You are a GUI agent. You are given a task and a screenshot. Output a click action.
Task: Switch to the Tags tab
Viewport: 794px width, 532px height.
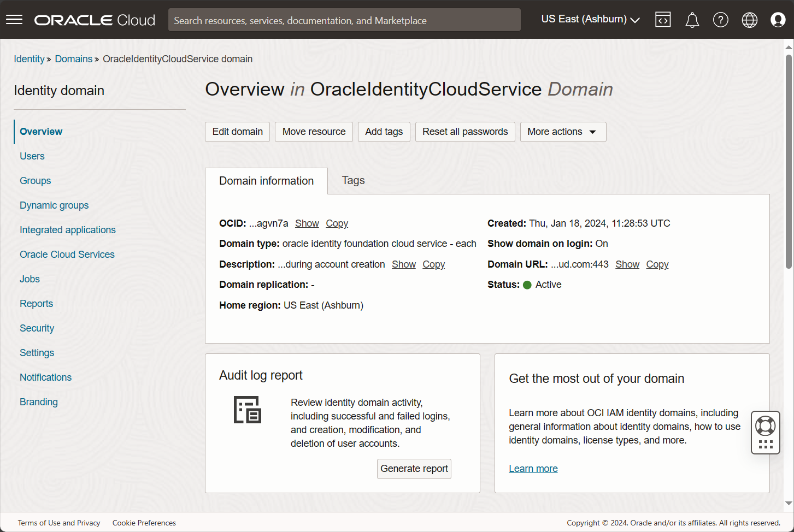pyautogui.click(x=352, y=180)
